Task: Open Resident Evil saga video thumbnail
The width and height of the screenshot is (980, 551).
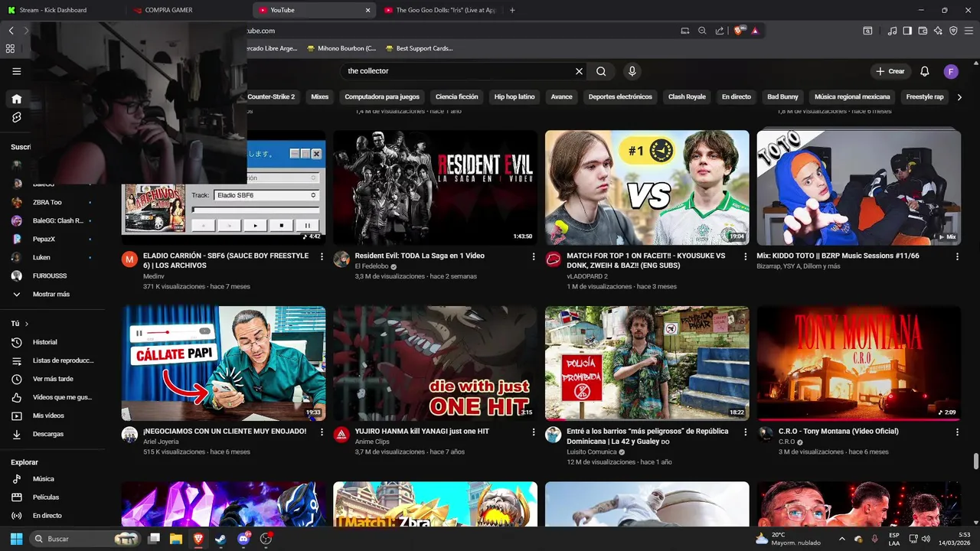Action: (435, 187)
